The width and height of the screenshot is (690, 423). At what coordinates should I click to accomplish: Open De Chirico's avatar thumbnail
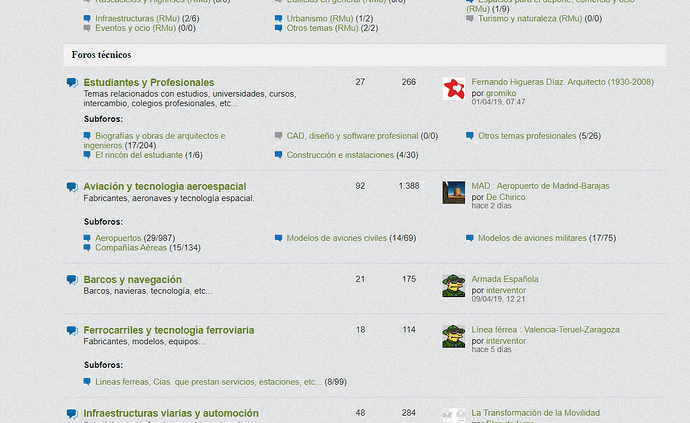453,192
